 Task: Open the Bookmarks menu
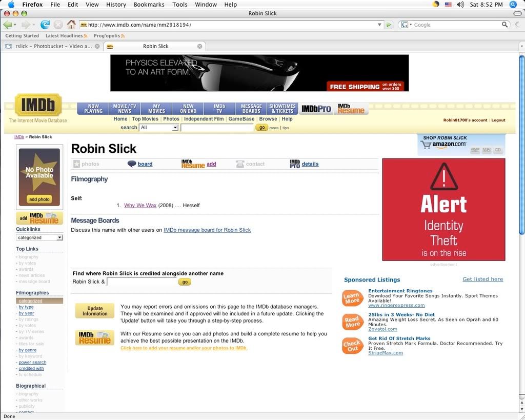[x=149, y=4]
